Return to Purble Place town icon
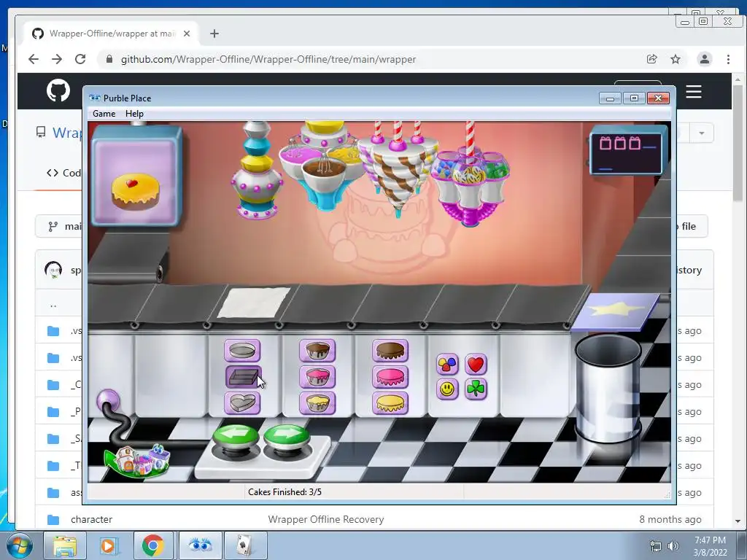747x560 pixels. [138, 461]
